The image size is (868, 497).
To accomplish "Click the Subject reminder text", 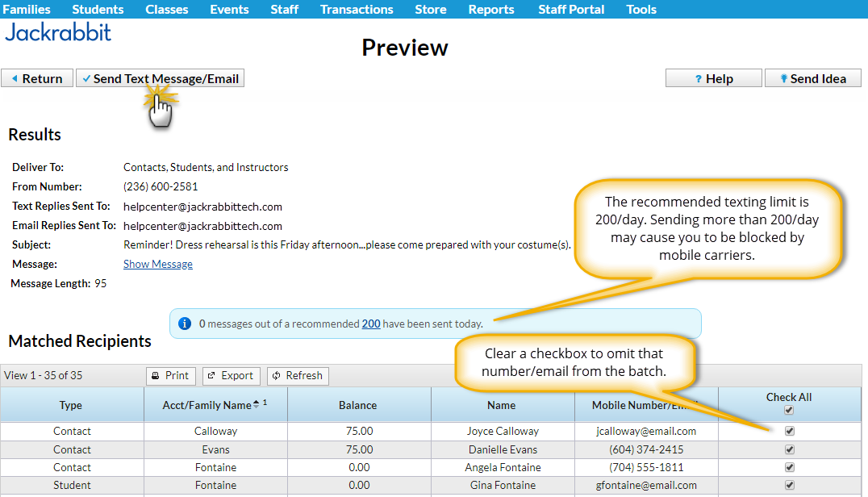I will pos(347,244).
